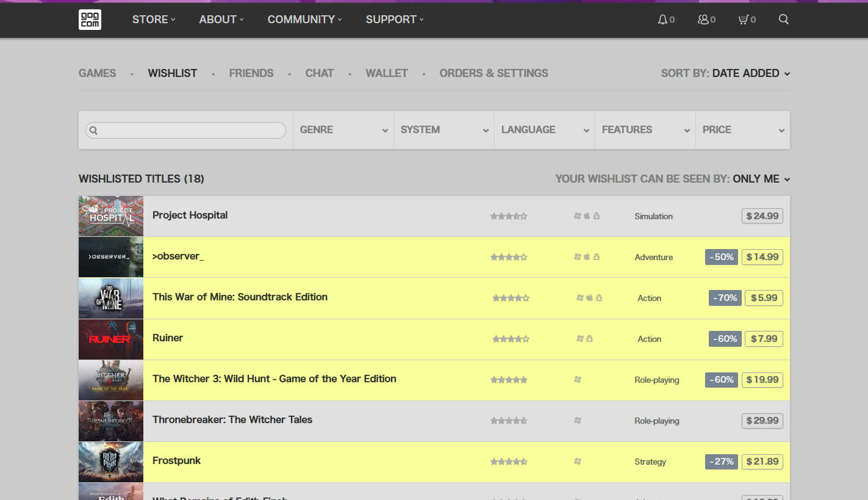This screenshot has height=500, width=868.
Task: Open the GENRE filter dropdown
Action: coord(343,129)
